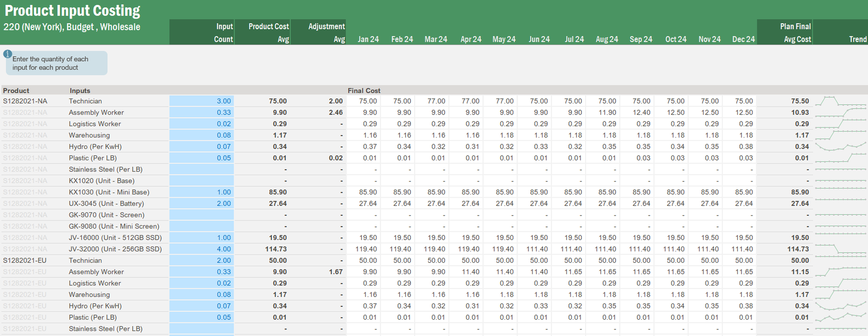Viewport: 868px width, 336px height.
Task: Select the Product Input Costing title
Action: (72, 11)
